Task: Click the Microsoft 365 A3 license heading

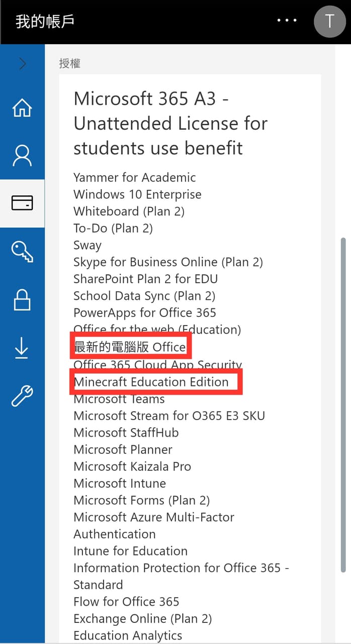Action: [170, 123]
